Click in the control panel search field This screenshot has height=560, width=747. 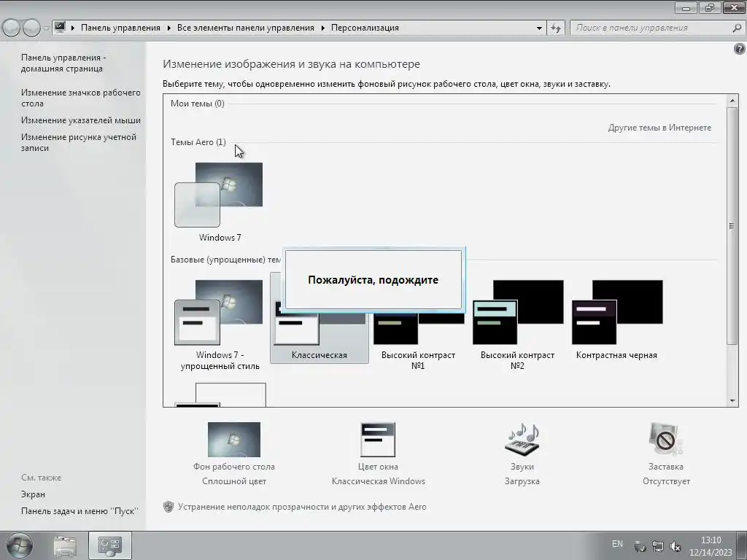[x=650, y=28]
